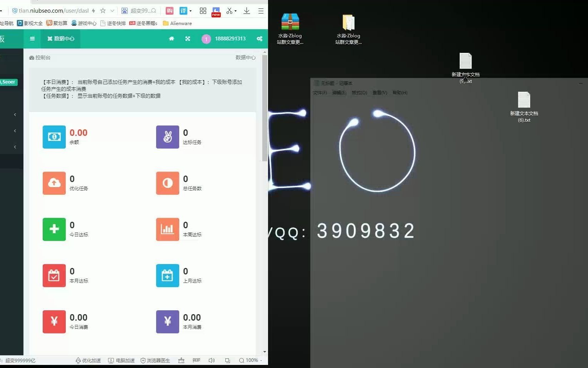588x368 pixels.
Task: Click the 数据中心 tab in the navbar
Action: point(60,38)
